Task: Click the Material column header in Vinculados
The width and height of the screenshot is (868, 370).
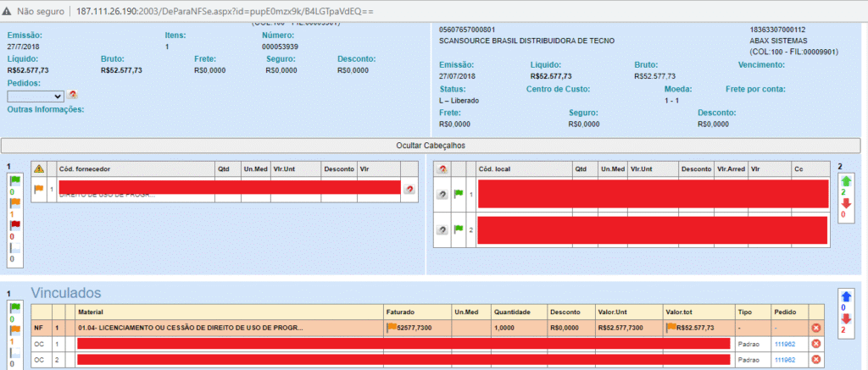Action: pos(91,311)
